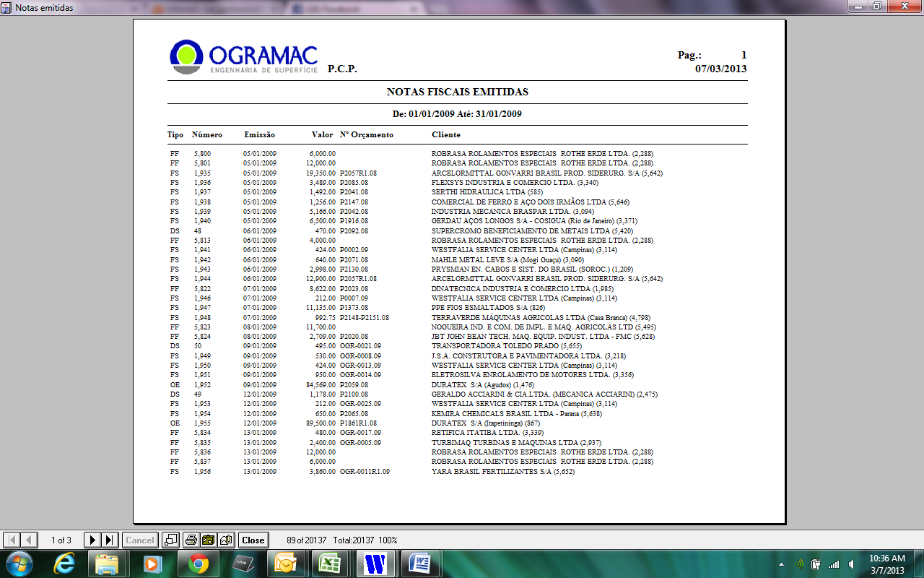Click the page indicator '1 of 3'
This screenshot has height=578, width=924.
tap(61, 540)
